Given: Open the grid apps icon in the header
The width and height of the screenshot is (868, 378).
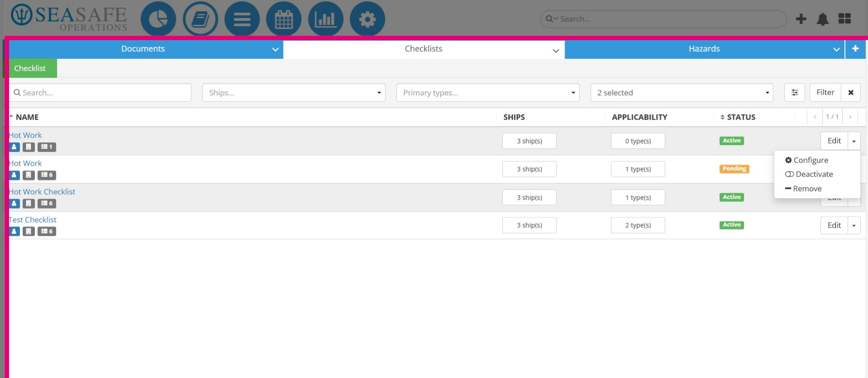Looking at the screenshot, I should (844, 19).
